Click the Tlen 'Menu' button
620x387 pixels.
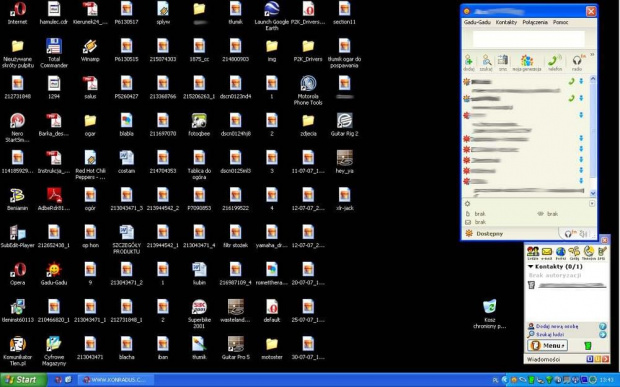548,345
